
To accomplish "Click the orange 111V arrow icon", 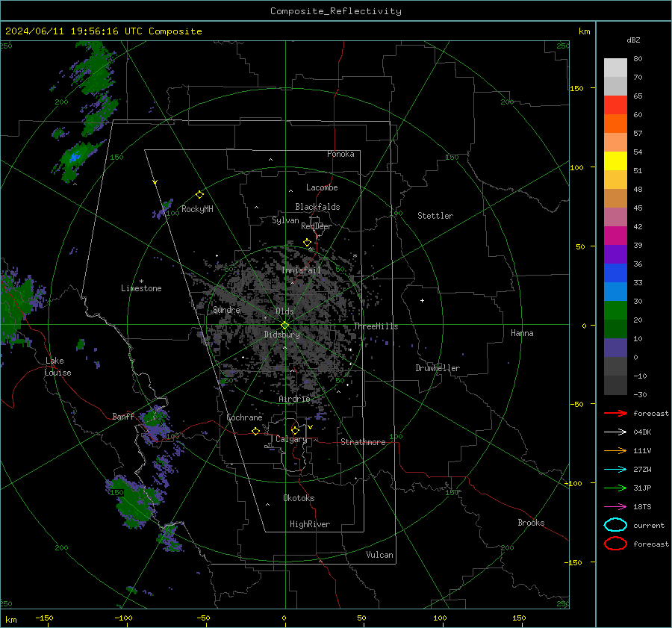I will [615, 450].
